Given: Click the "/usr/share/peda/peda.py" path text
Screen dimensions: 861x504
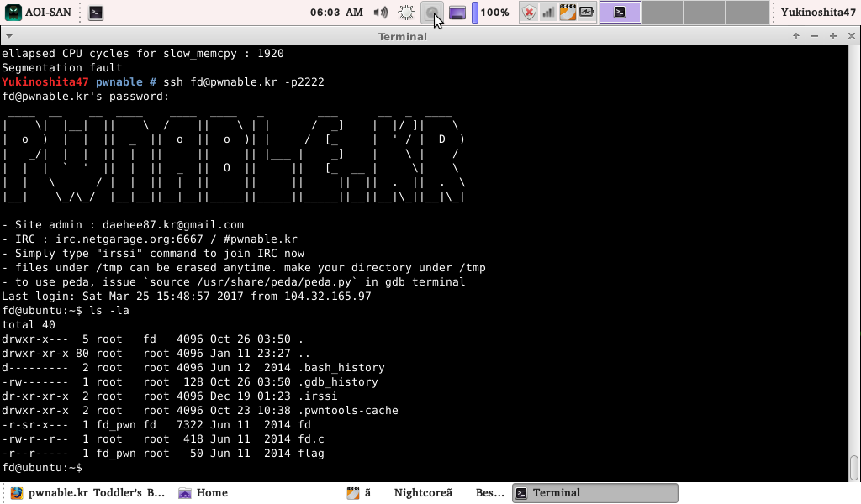Looking at the screenshot, I should (x=277, y=282).
